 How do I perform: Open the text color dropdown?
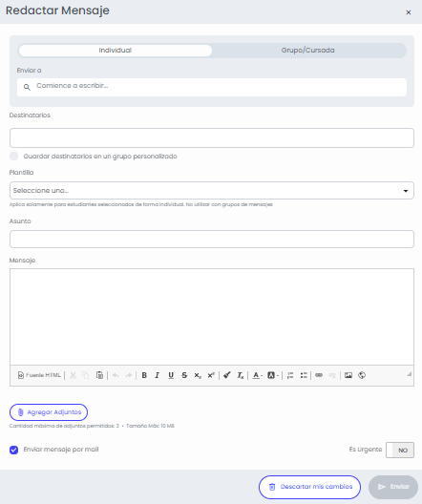click(258, 375)
